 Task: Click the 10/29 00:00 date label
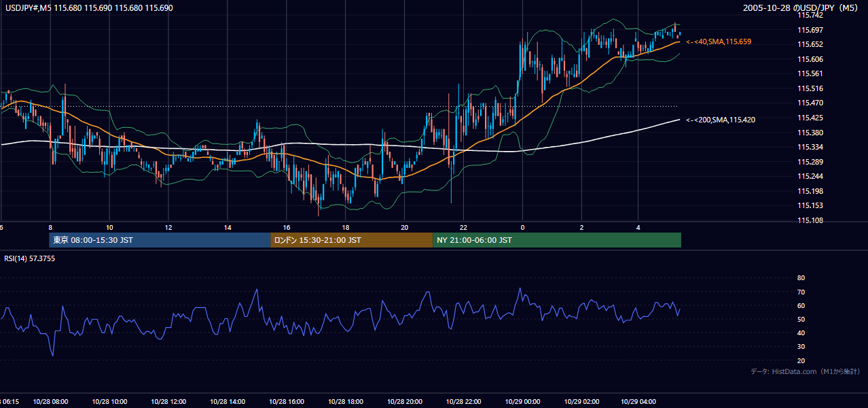[523, 402]
